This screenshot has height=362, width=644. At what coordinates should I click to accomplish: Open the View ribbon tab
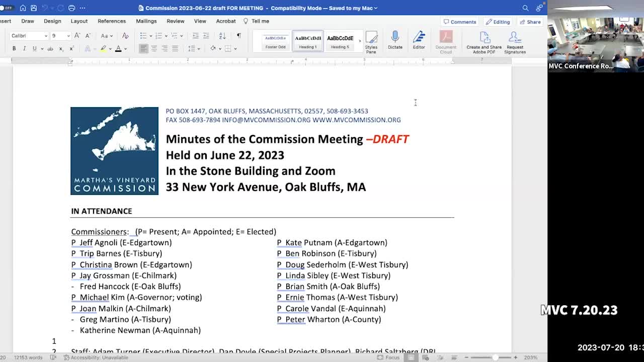200,21
